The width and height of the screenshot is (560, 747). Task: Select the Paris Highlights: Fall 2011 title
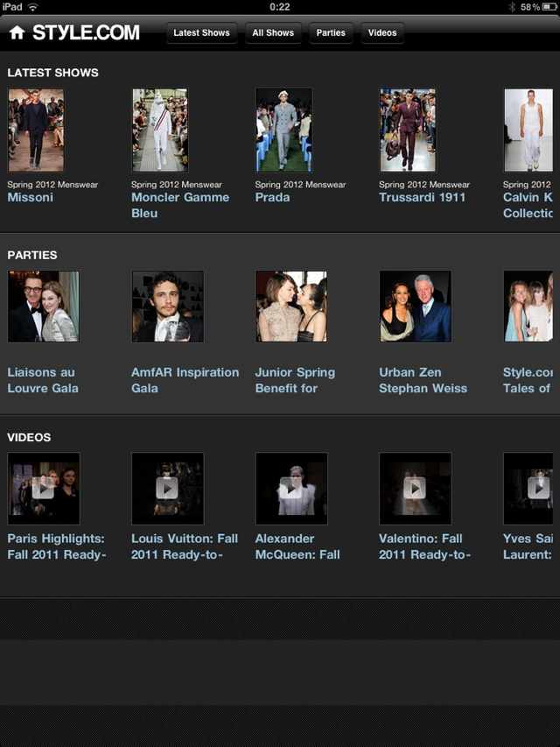57,546
